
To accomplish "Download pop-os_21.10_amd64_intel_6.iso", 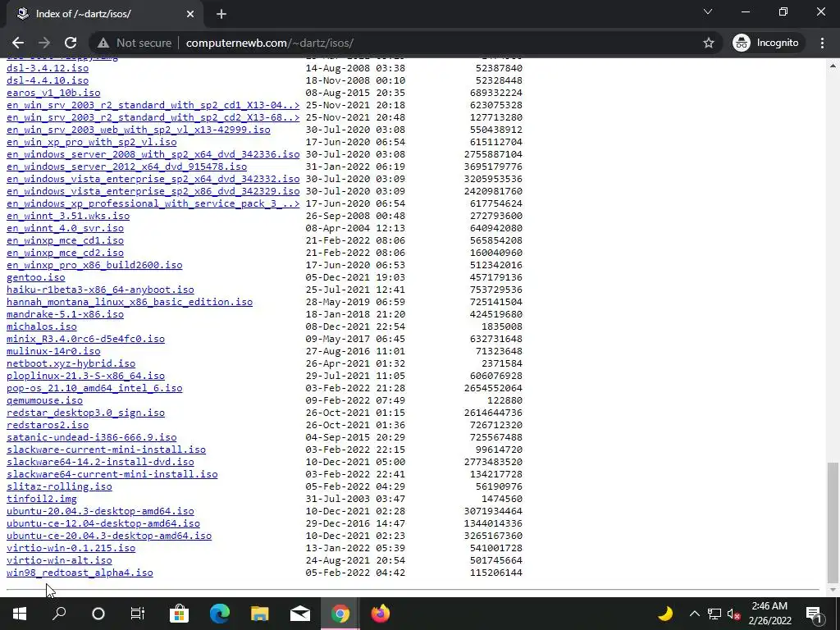I will (94, 388).
